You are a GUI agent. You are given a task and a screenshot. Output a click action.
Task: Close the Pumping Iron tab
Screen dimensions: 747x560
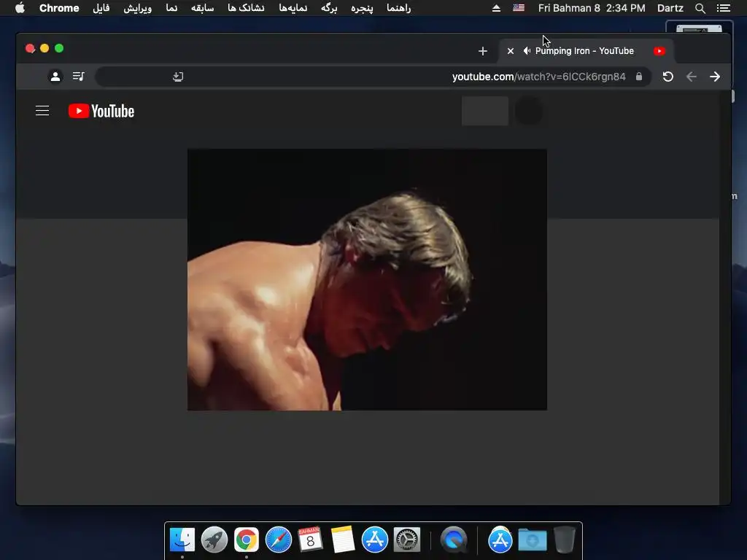510,51
